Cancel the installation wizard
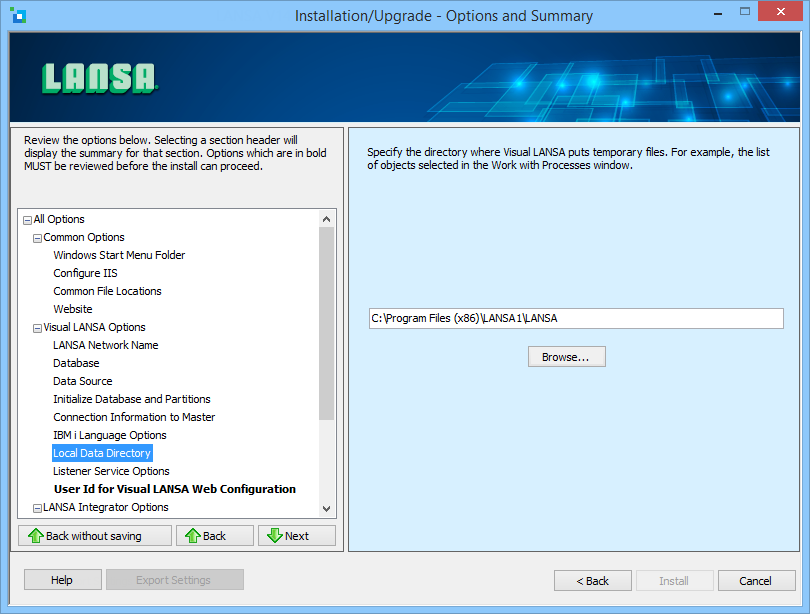The width and height of the screenshot is (810, 614). 756,581
